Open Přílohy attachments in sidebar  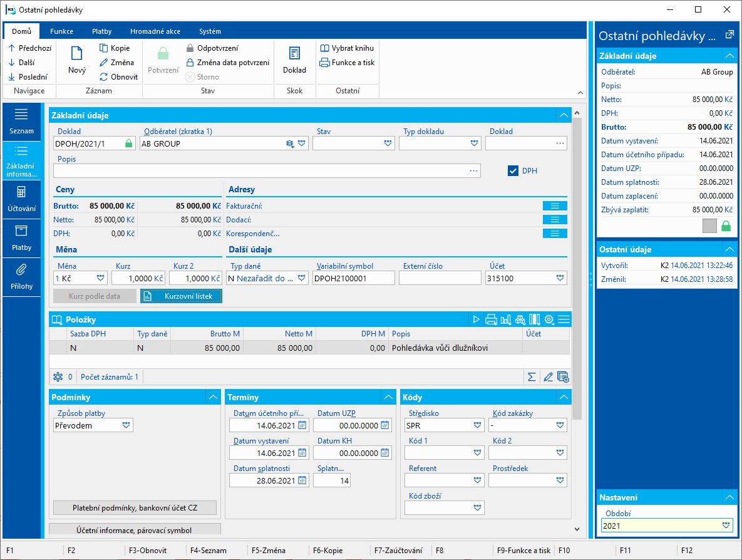[x=22, y=277]
